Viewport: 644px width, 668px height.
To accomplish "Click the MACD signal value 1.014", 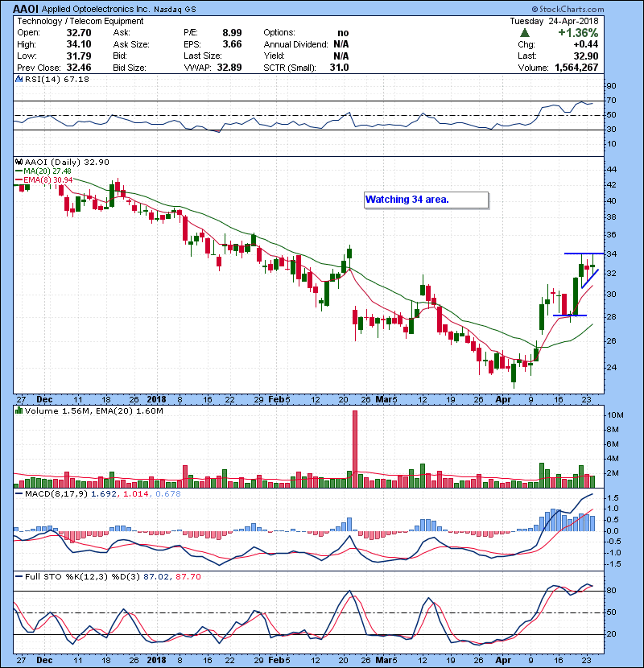I will pos(136,494).
